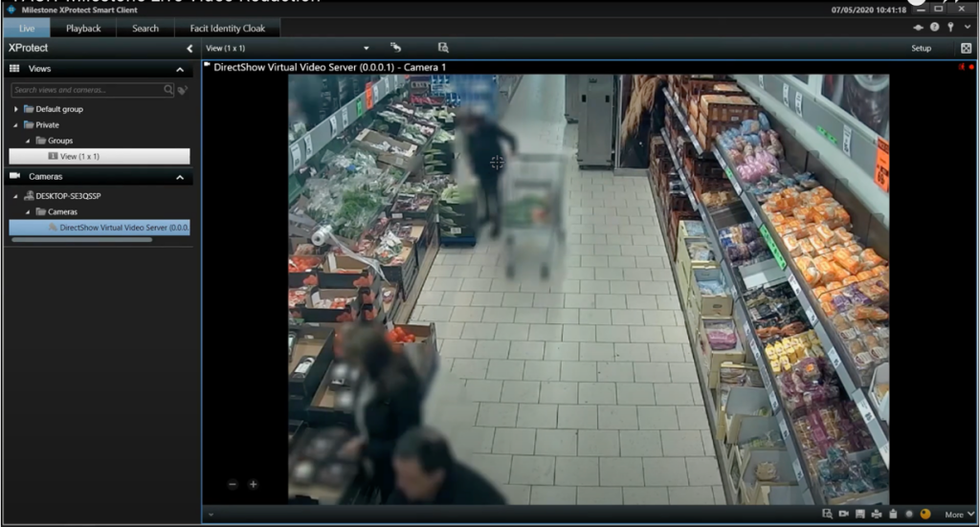Click the magnifier icon in views search
980x527 pixels.
[168, 90]
